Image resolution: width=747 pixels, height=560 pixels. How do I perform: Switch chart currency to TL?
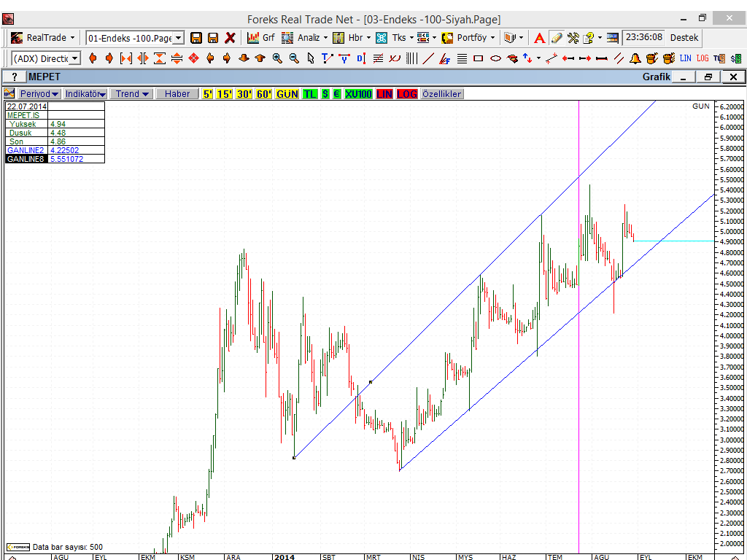pos(310,94)
